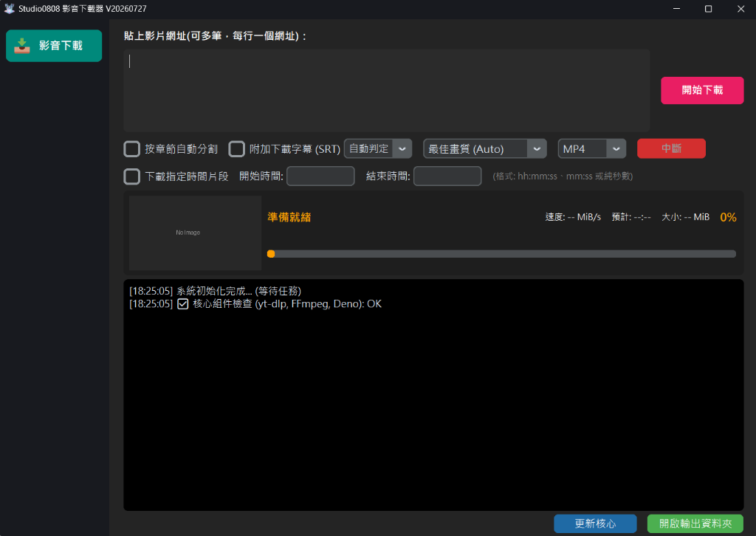Maximize the Studio0808 window

708,9
